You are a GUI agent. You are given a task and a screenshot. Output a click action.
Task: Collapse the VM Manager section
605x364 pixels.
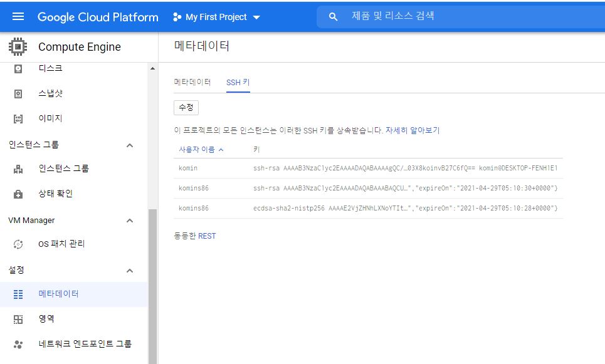[x=130, y=221]
